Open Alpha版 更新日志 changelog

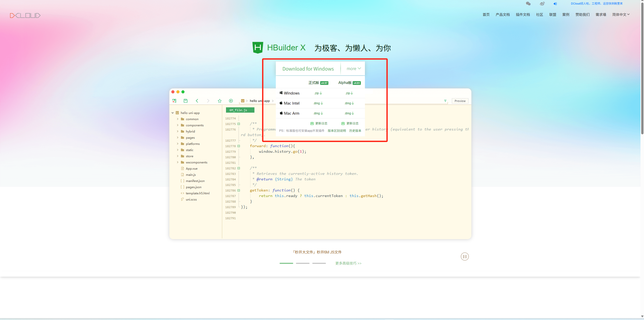[350, 123]
